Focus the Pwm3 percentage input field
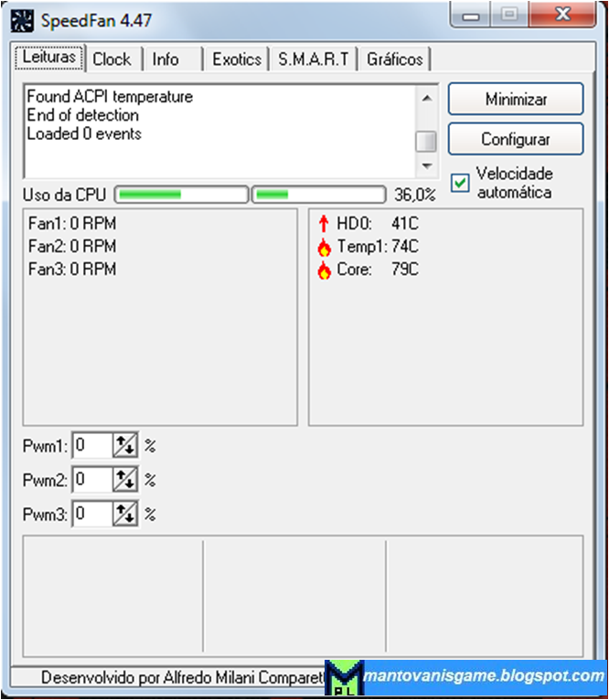This screenshot has height=700, width=609. tap(92, 514)
